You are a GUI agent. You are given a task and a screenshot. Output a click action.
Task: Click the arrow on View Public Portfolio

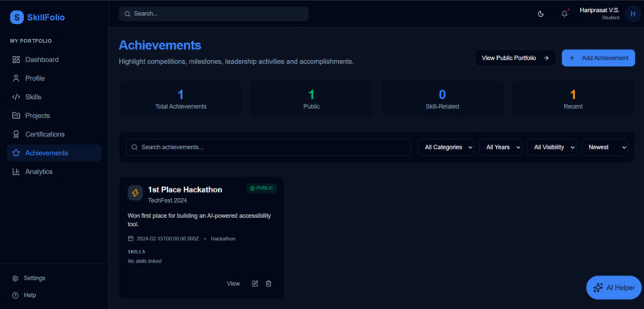pos(546,57)
